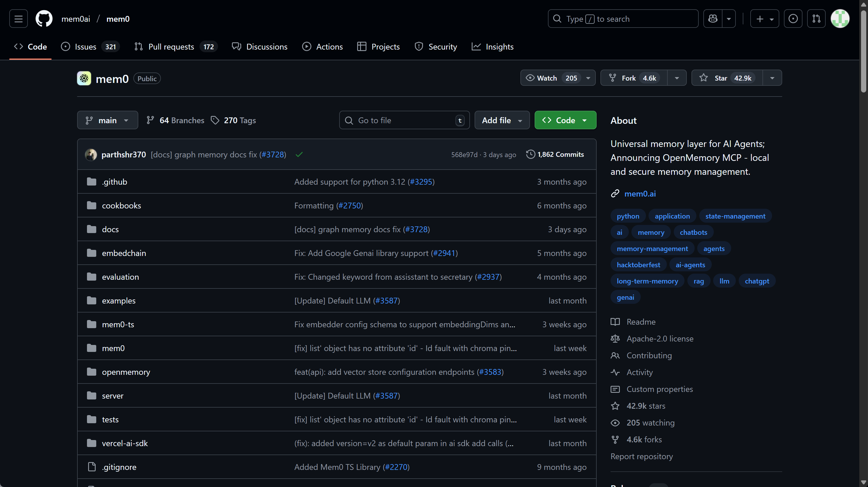Switch to Issues tab
Viewport: 868px width, 487px height.
[x=90, y=46]
